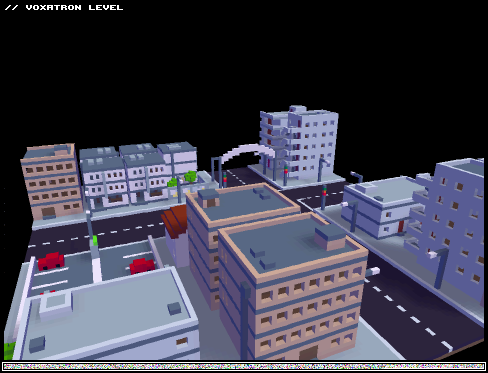
Task: Click the rooftop hut on rear tan building
Action: click(x=209, y=198)
